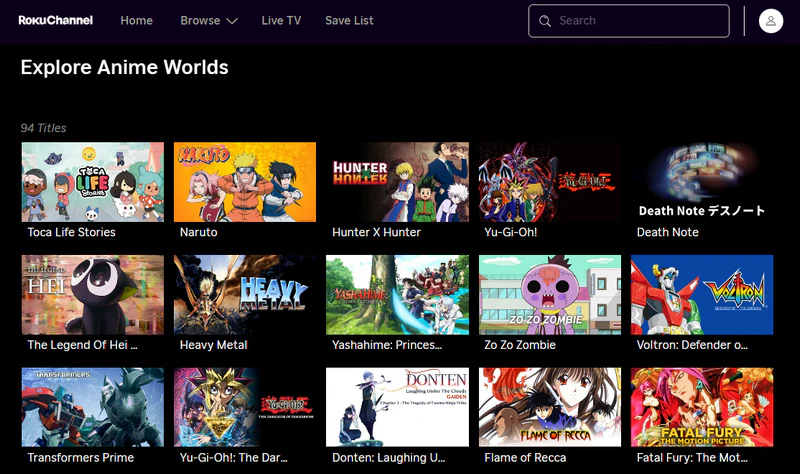Open Yu-Gi-Oh! Dark Side of Dimensions thumbnail
This screenshot has height=474, width=800.
pos(245,407)
